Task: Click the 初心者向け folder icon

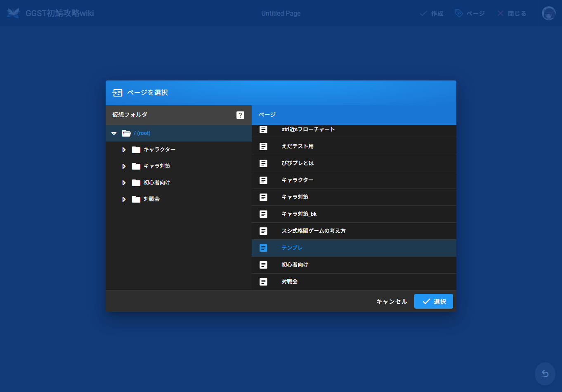Action: click(x=136, y=183)
